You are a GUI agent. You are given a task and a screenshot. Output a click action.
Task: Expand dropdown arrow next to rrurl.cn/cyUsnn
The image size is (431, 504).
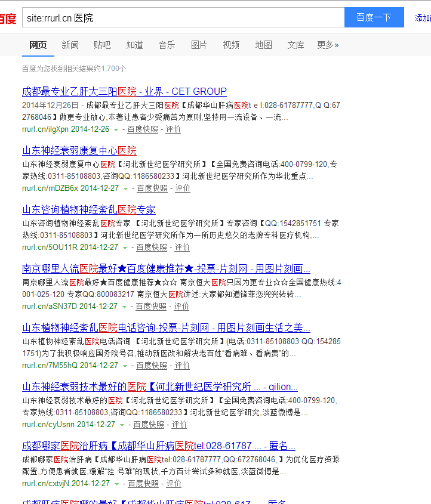point(122,425)
